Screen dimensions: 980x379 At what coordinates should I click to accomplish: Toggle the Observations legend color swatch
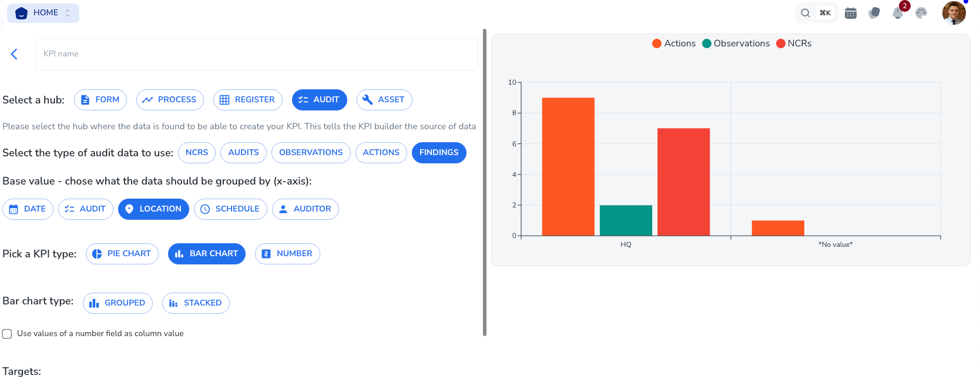(x=707, y=43)
